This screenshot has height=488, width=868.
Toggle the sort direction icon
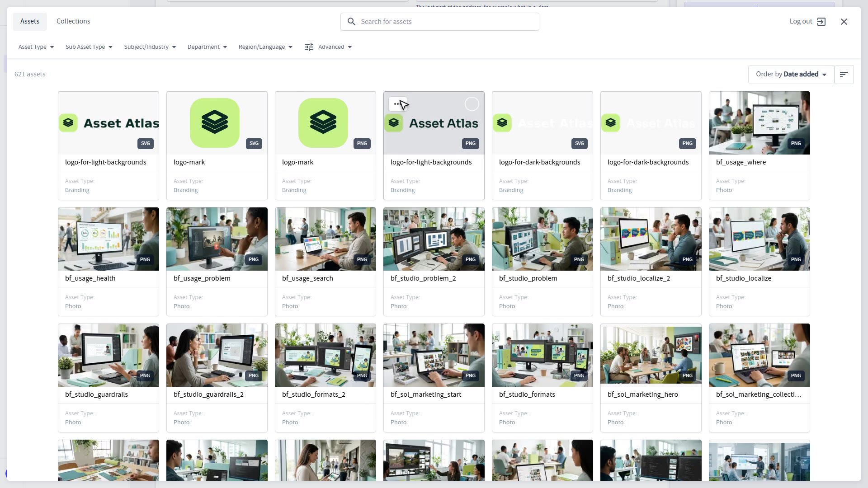[x=844, y=75]
